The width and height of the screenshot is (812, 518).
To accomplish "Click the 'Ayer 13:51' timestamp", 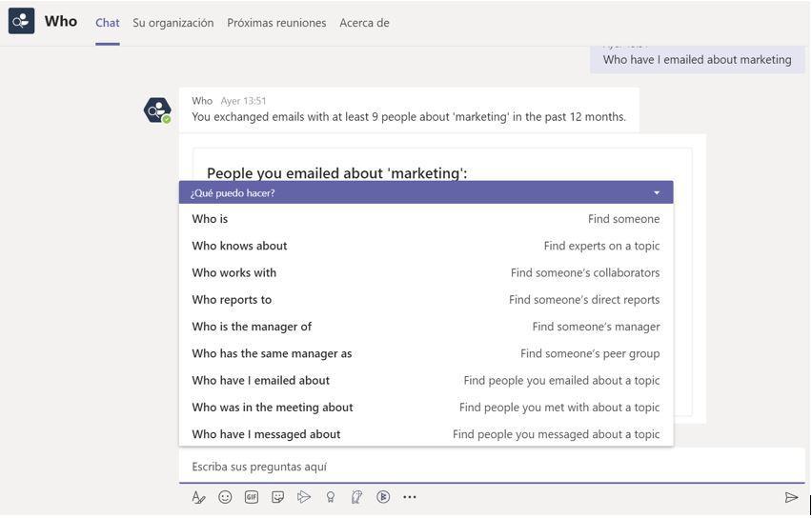I will [x=243, y=101].
